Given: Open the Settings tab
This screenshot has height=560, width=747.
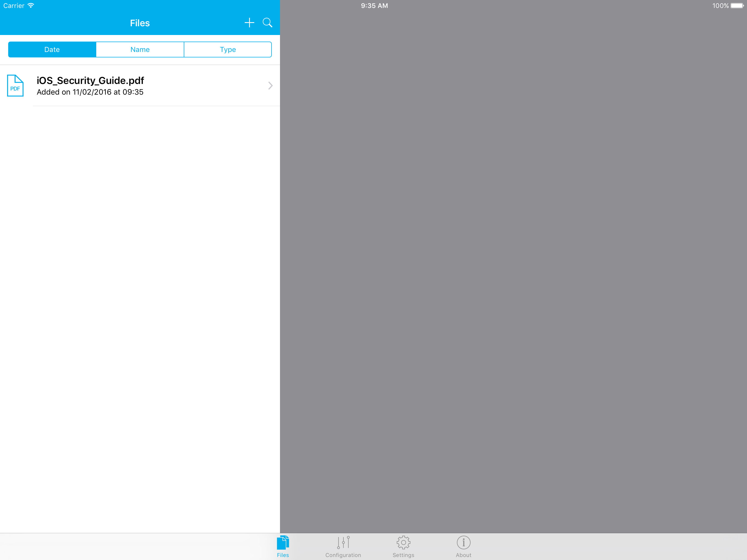Looking at the screenshot, I should tap(403, 547).
